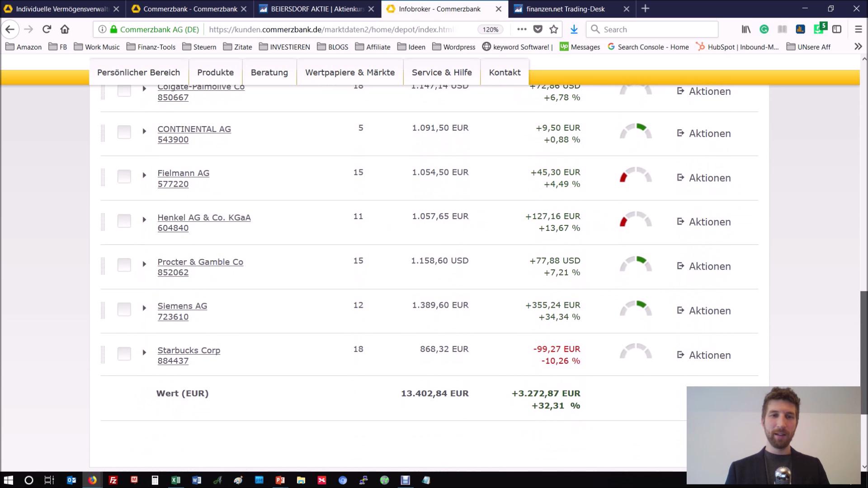Open the downloads arrow icon
The width and height of the screenshot is (868, 488).
coord(574,29)
